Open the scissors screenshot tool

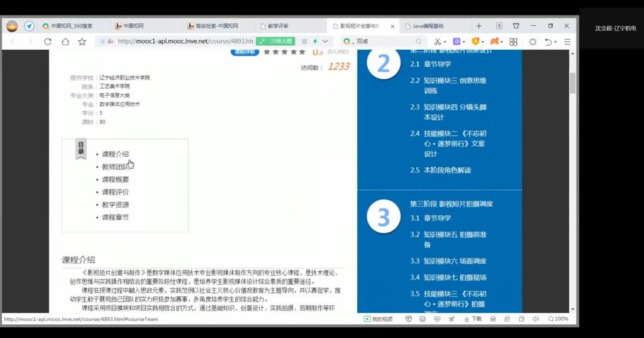(437, 42)
